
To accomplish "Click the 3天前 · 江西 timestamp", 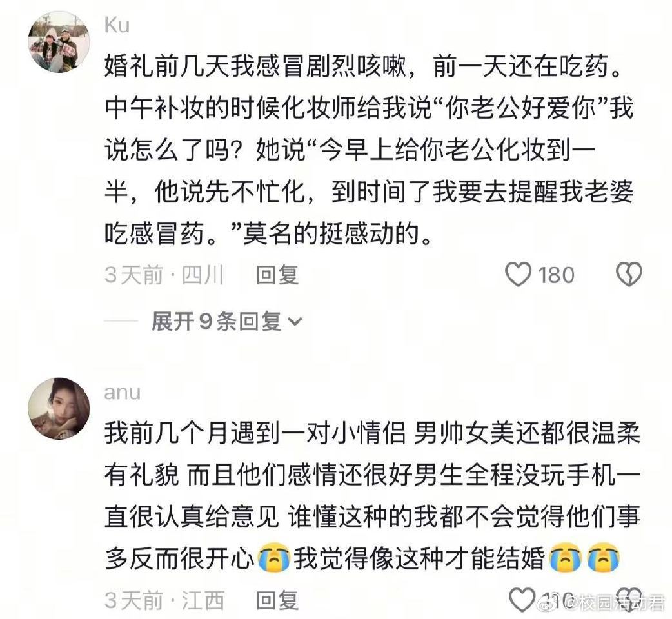I will pyautogui.click(x=164, y=600).
